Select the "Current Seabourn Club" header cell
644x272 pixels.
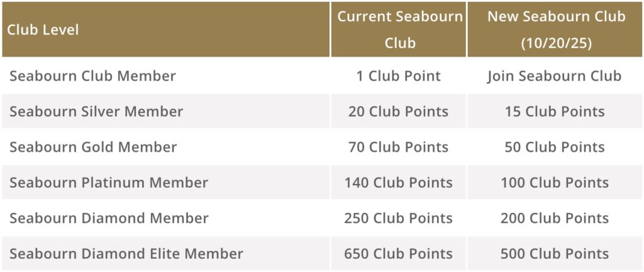(x=399, y=30)
